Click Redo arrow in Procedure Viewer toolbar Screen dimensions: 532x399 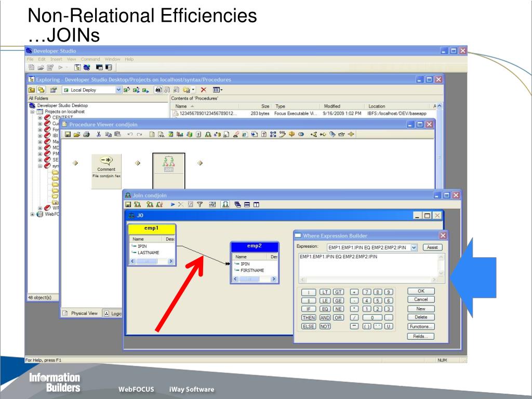click(x=139, y=135)
